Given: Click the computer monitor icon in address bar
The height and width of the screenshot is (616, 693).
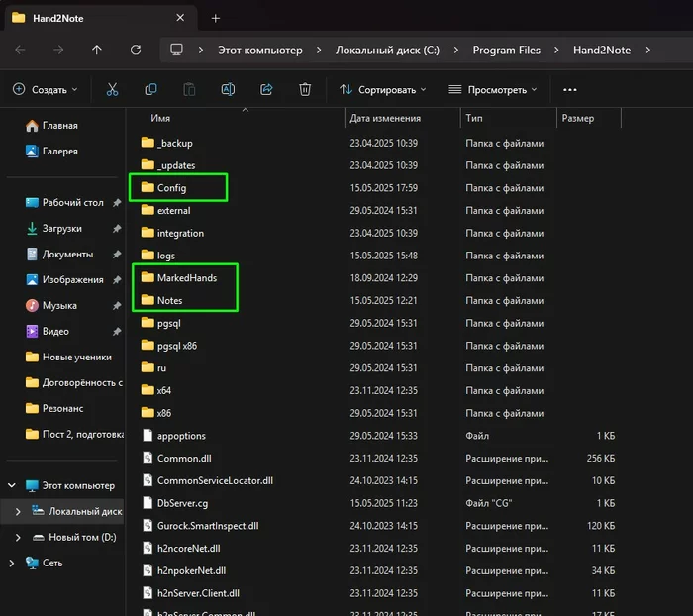Looking at the screenshot, I should (x=176, y=50).
